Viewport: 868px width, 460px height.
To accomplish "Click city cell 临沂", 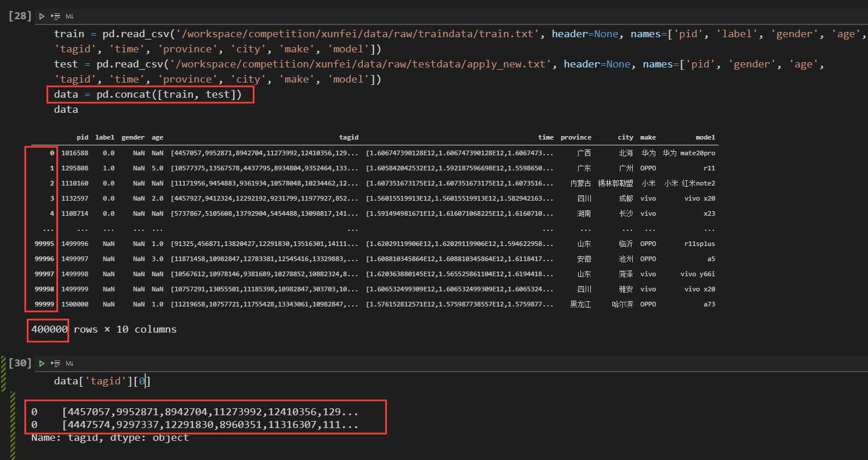I will [x=626, y=244].
